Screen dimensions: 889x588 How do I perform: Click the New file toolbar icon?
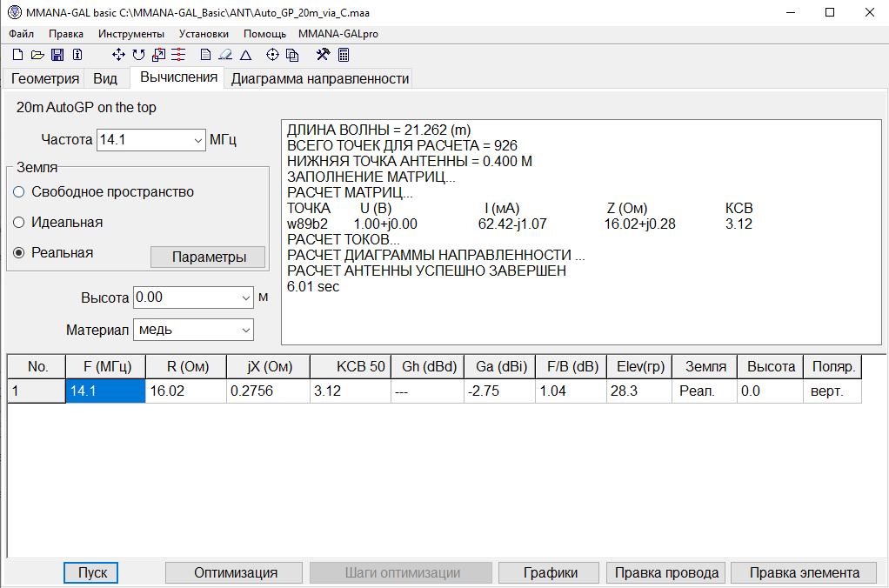17,55
